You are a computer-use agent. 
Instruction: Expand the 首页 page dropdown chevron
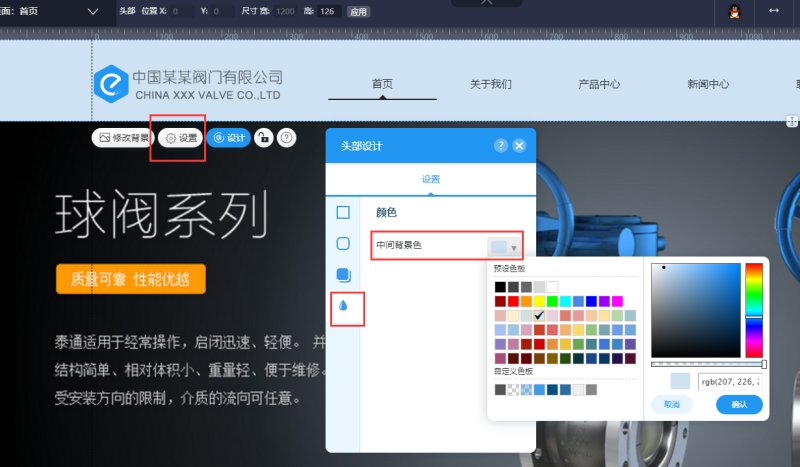(x=92, y=11)
